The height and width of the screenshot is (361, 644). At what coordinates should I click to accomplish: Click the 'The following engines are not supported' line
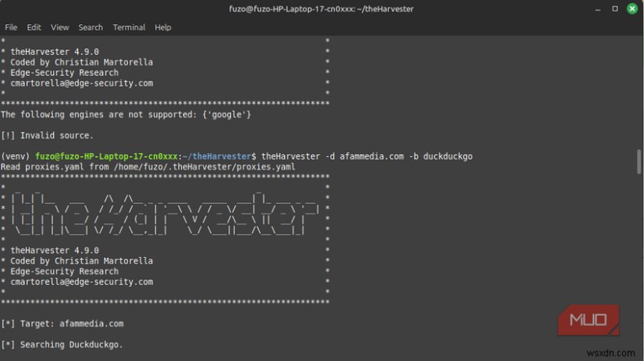pyautogui.click(x=126, y=114)
